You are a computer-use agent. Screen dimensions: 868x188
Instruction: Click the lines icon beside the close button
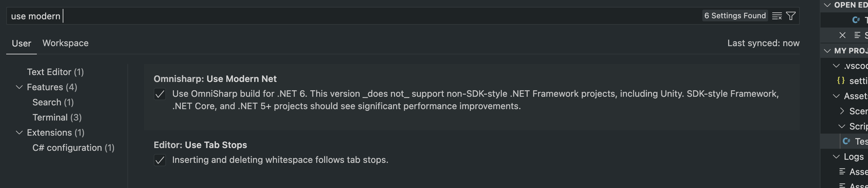click(857, 35)
